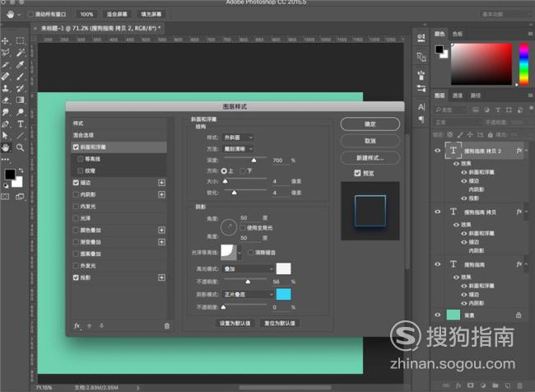The width and height of the screenshot is (535, 392).
Task: Click the fx menu icon in Layer Style dialog
Action: [x=77, y=326]
